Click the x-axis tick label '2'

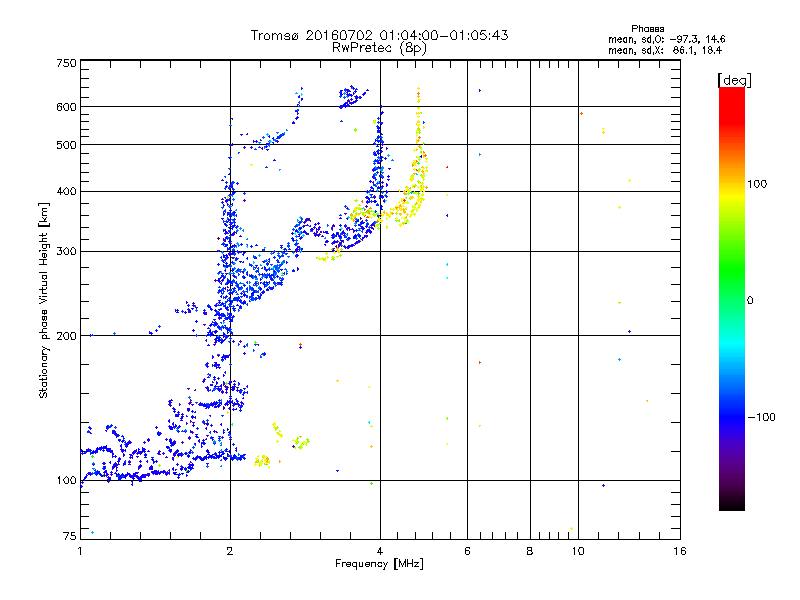[x=230, y=551]
